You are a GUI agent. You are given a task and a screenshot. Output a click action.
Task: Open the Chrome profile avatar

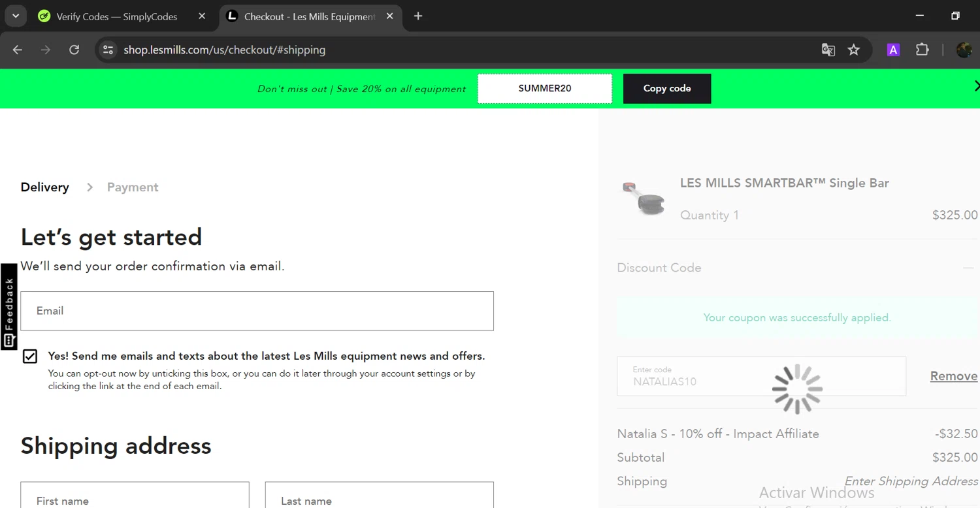coord(964,50)
